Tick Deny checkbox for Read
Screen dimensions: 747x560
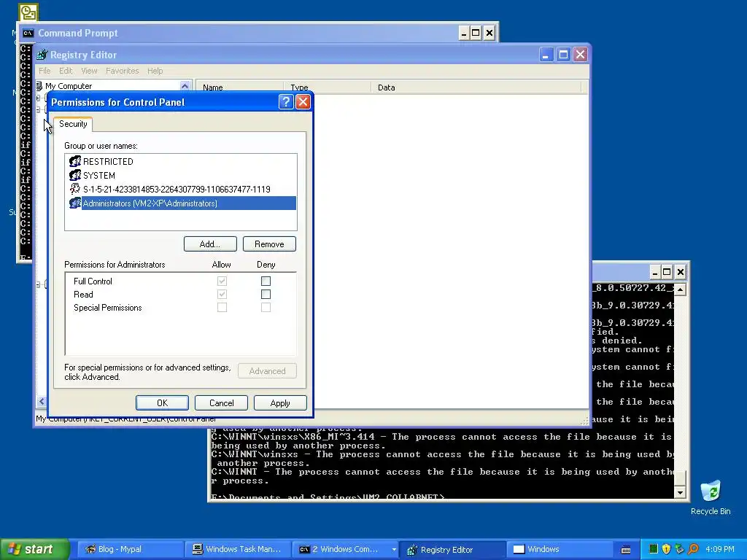point(266,295)
